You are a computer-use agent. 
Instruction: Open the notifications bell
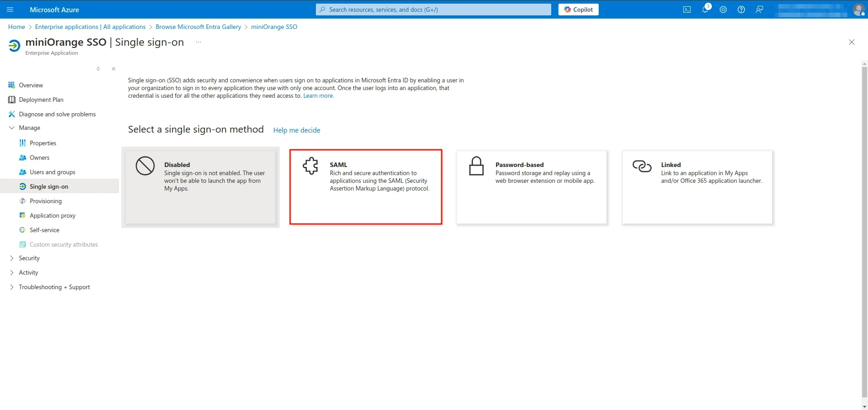705,10
